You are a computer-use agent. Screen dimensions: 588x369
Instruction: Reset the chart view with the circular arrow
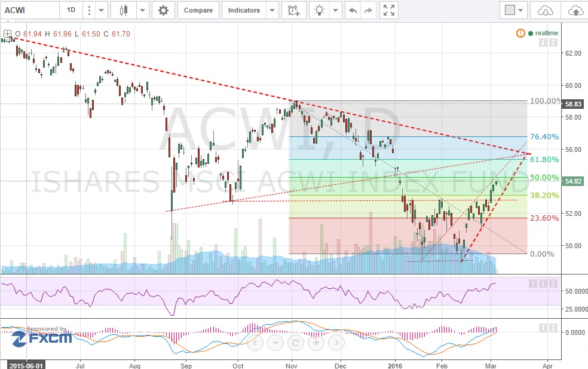(x=296, y=342)
